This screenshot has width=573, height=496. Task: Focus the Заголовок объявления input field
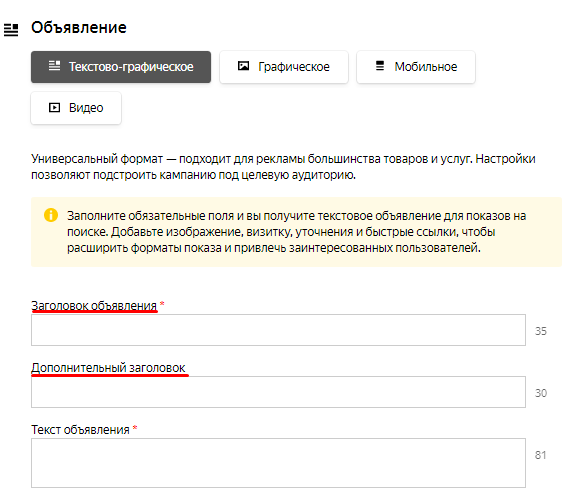click(x=278, y=330)
